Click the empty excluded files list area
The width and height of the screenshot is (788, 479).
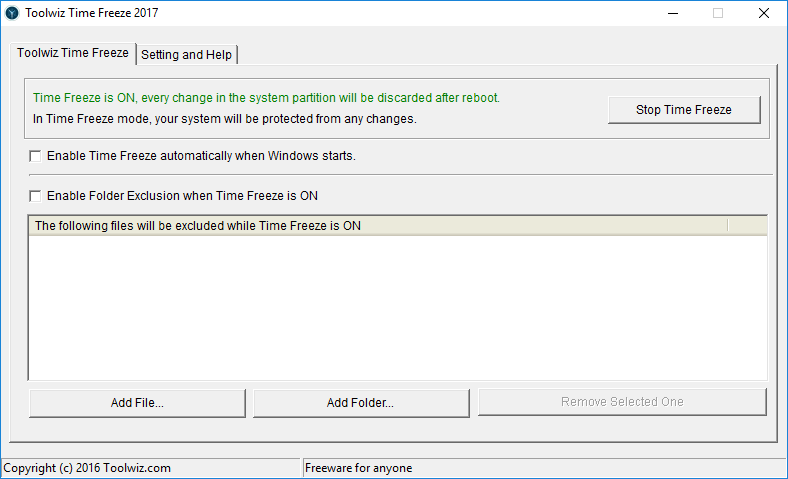[x=398, y=308]
